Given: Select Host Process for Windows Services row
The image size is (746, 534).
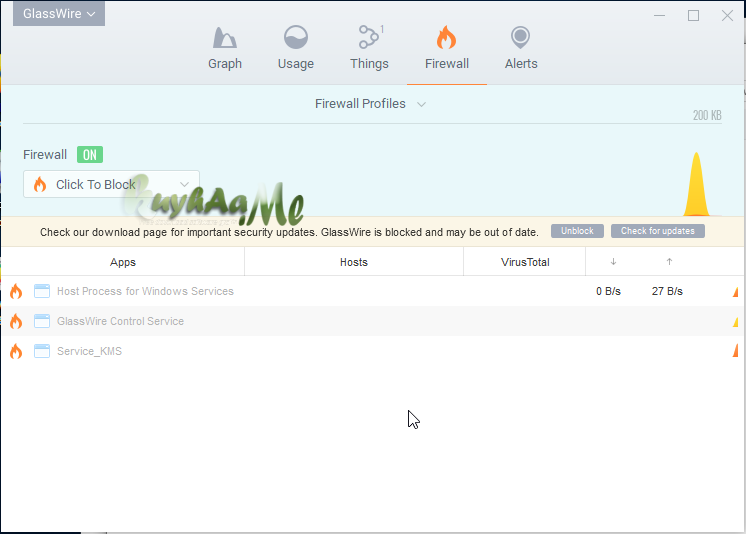Looking at the screenshot, I should (373, 291).
